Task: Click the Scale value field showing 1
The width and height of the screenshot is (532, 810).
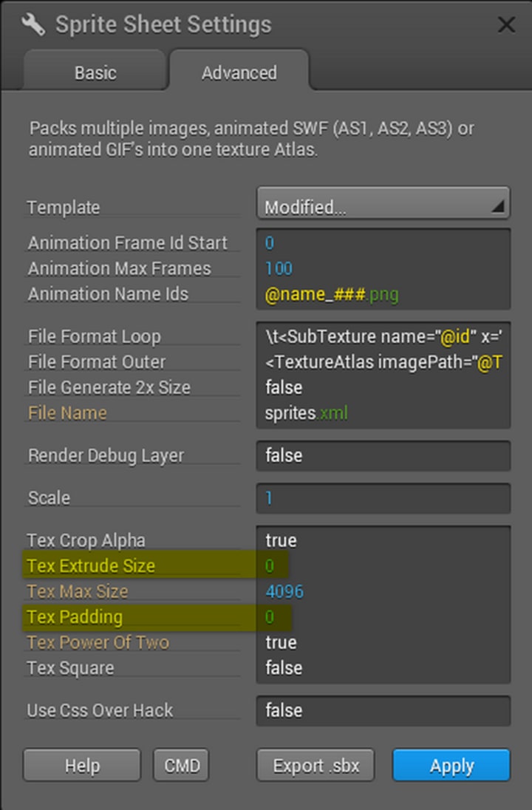Action: coord(383,498)
